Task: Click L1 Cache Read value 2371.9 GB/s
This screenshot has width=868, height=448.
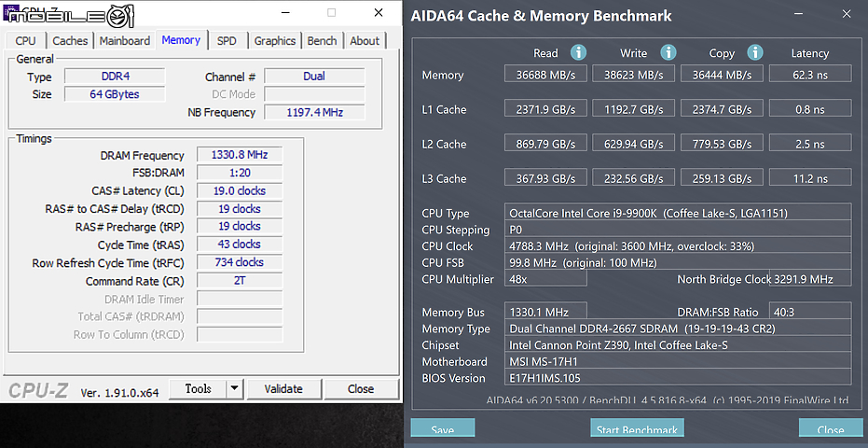Action: (x=545, y=108)
